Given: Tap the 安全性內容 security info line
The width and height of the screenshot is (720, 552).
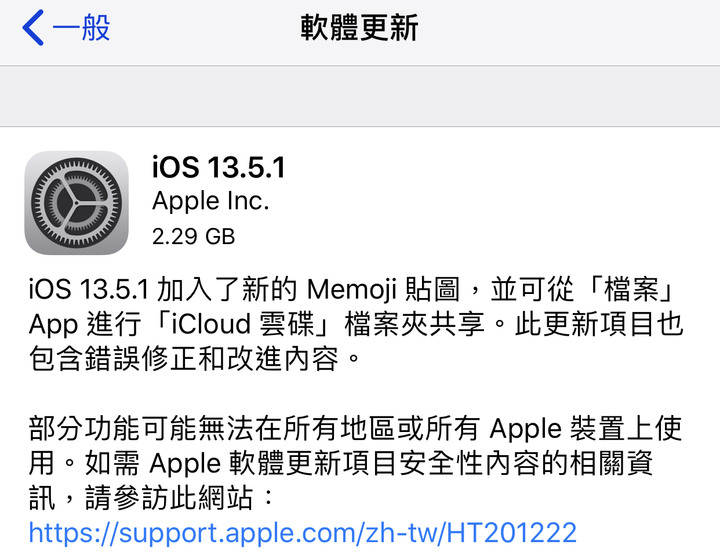Looking at the screenshot, I should [340, 463].
